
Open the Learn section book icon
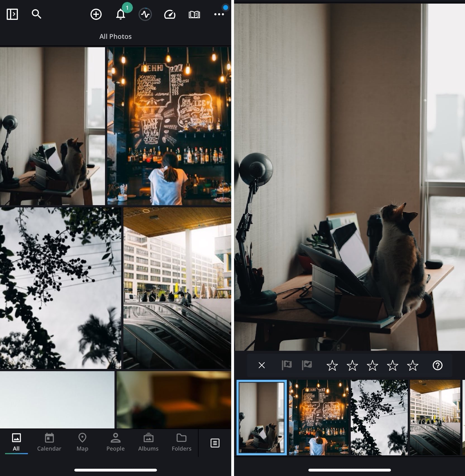(x=194, y=14)
